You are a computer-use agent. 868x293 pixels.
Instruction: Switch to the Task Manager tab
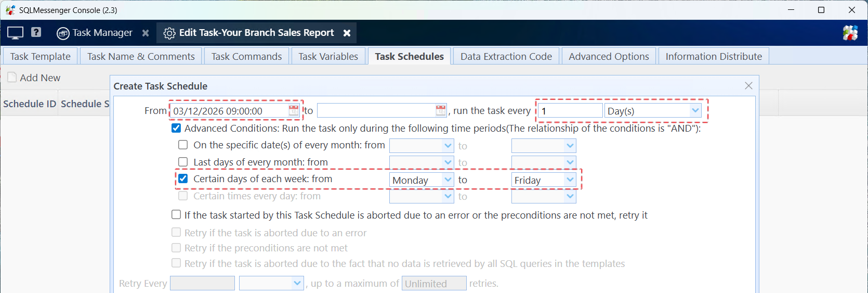point(102,33)
